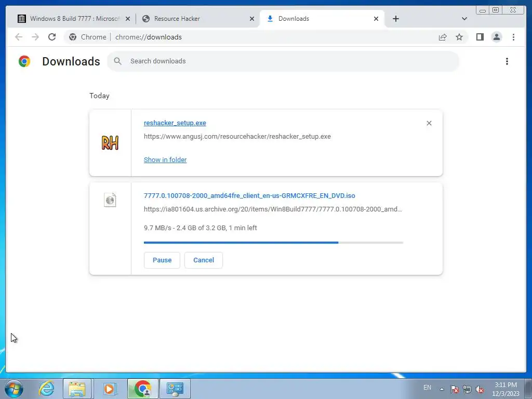The width and height of the screenshot is (532, 399).
Task: Open the Windows Start menu
Action: coord(14,389)
